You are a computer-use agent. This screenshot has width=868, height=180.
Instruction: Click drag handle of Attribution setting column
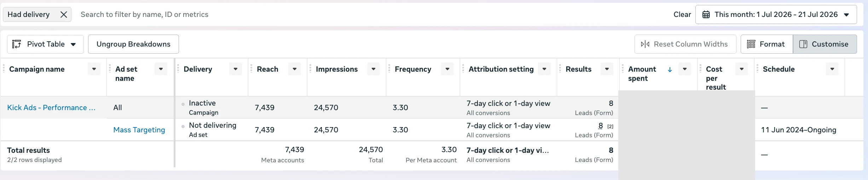[463, 69]
